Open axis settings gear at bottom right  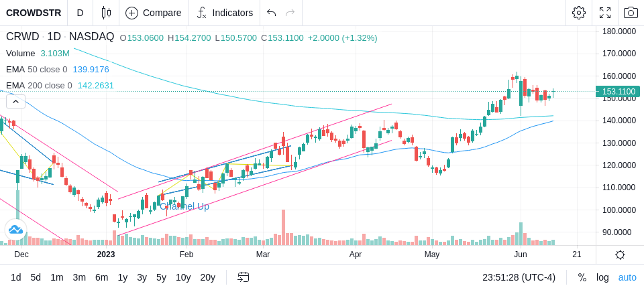pyautogui.click(x=620, y=255)
